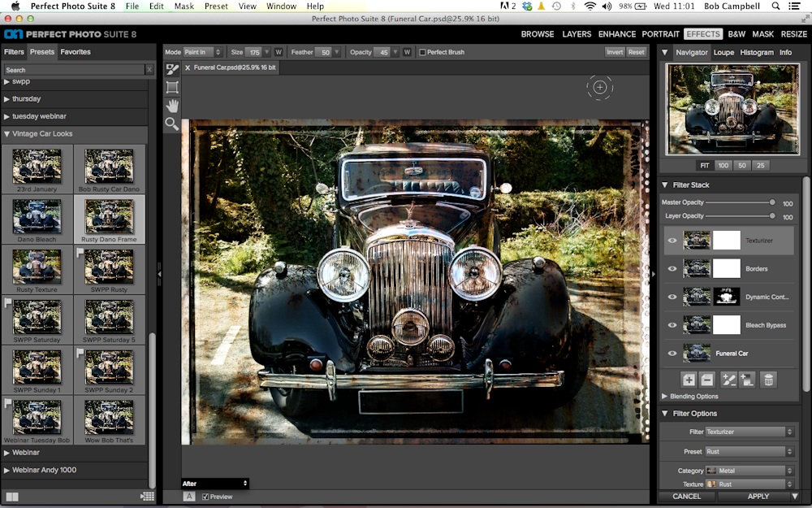The width and height of the screenshot is (812, 508).
Task: Toggle visibility of Funeral Car layer
Action: coord(672,353)
